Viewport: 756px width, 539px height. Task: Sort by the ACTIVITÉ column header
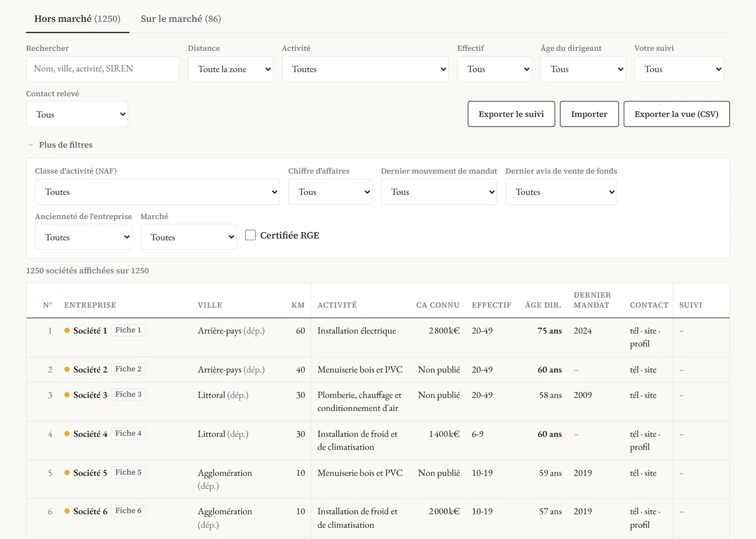(337, 305)
